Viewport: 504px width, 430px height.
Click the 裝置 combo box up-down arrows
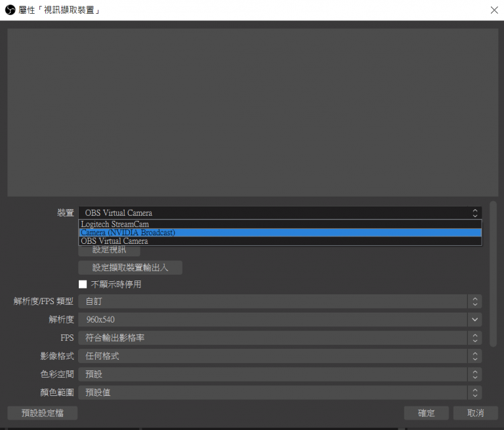[x=474, y=212]
